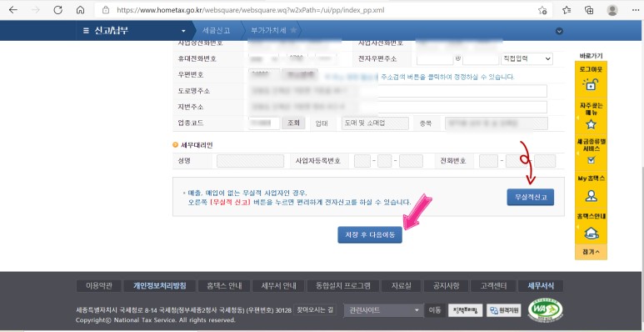644x332 pixels.
Task: Open My 홈택스 person icon
Action: point(591,196)
